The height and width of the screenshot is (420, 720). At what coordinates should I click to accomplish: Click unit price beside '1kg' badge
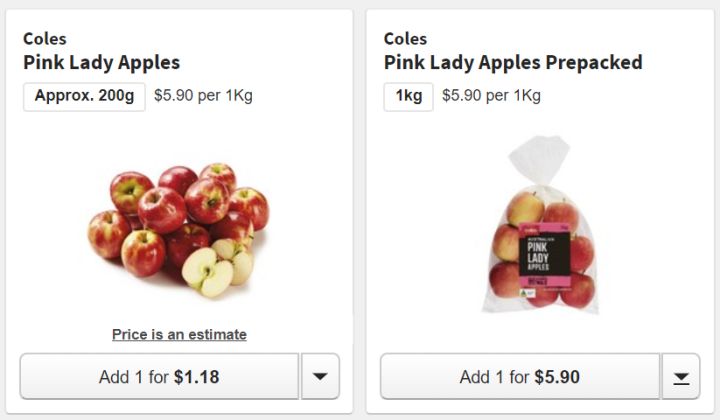491,96
